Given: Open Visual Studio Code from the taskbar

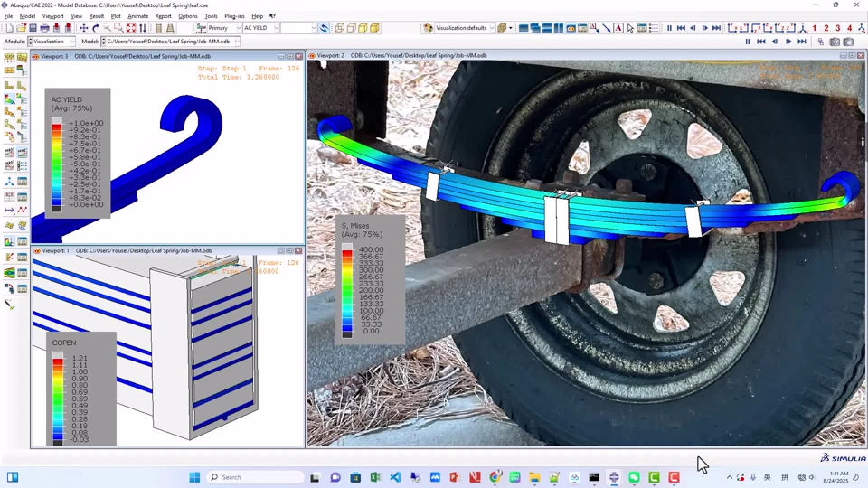Looking at the screenshot, I should 395,477.
